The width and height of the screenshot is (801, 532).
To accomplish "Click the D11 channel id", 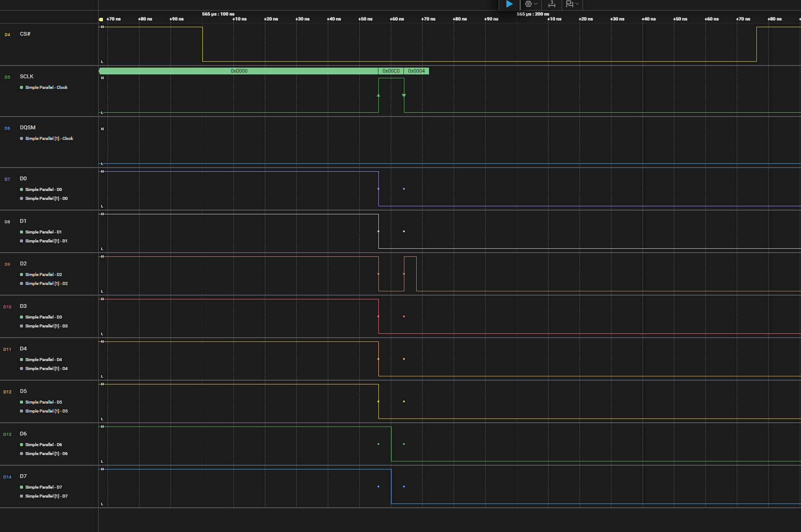I will click(x=7, y=350).
